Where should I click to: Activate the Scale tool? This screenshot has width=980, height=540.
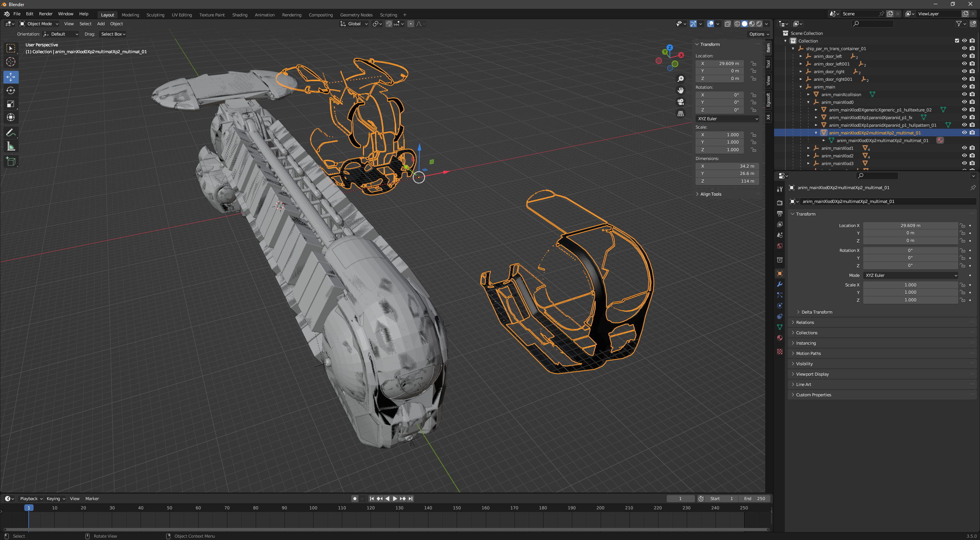pyautogui.click(x=11, y=104)
